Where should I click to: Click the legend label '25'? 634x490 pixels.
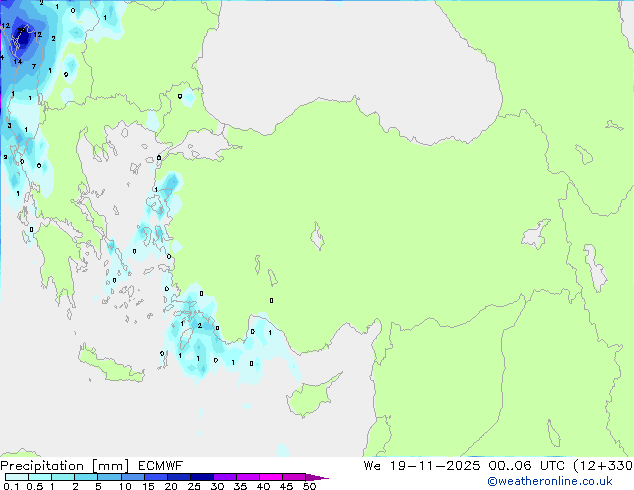pyautogui.click(x=194, y=486)
